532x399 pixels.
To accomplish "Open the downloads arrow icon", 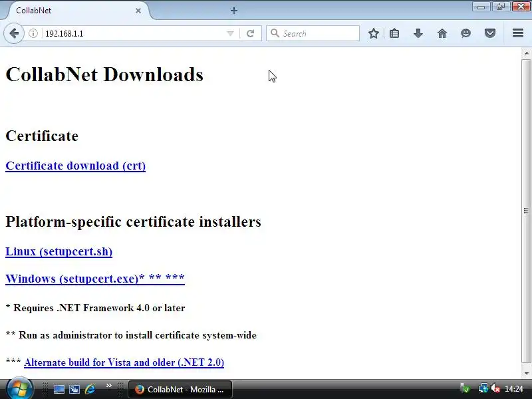I will (x=418, y=33).
